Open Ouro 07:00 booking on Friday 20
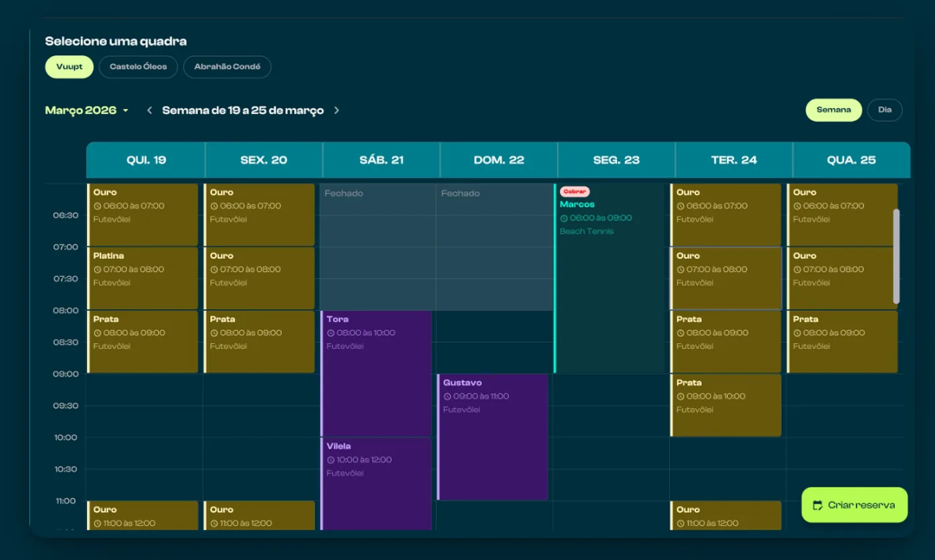Image resolution: width=935 pixels, height=560 pixels. 259,278
